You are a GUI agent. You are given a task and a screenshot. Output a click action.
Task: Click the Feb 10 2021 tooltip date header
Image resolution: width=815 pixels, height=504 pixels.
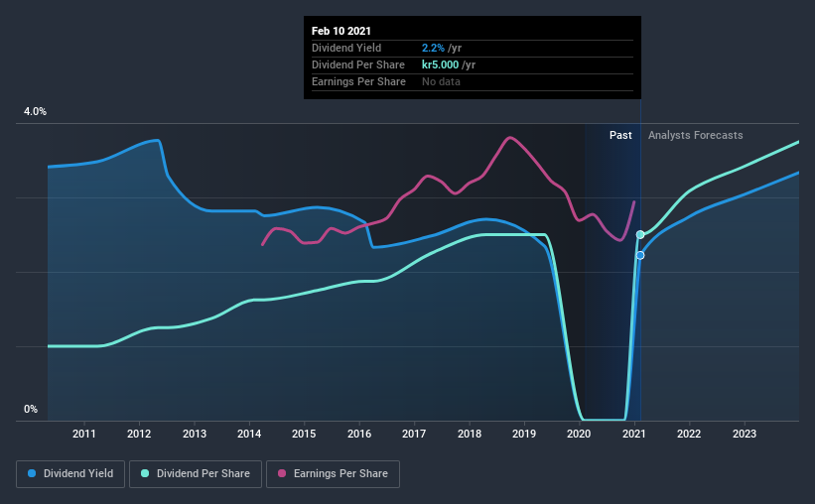340,31
